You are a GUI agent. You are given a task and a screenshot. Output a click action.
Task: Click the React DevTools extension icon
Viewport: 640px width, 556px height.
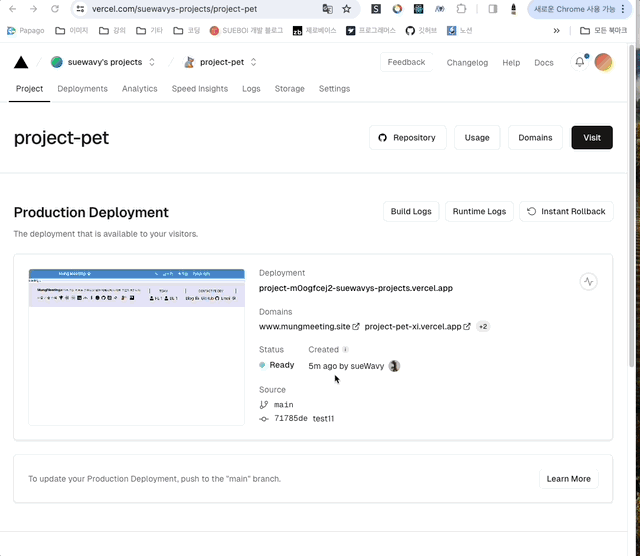418,9
